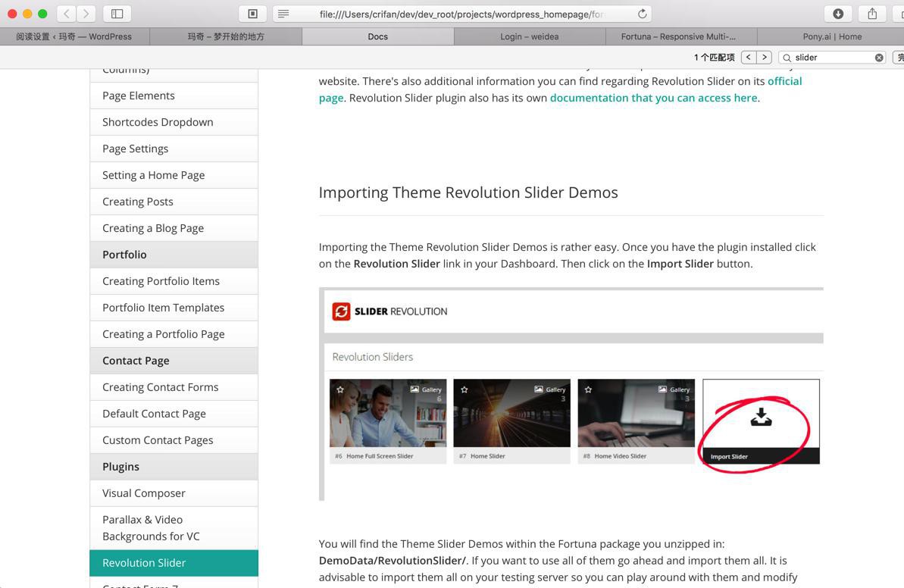Image resolution: width=904 pixels, height=588 pixels.
Task: Click the Import Slider label bar
Action: pyautogui.click(x=761, y=456)
